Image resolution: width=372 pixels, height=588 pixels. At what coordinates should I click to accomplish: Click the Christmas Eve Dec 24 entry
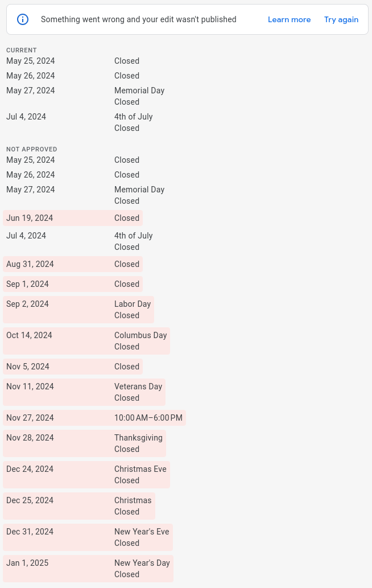86,474
